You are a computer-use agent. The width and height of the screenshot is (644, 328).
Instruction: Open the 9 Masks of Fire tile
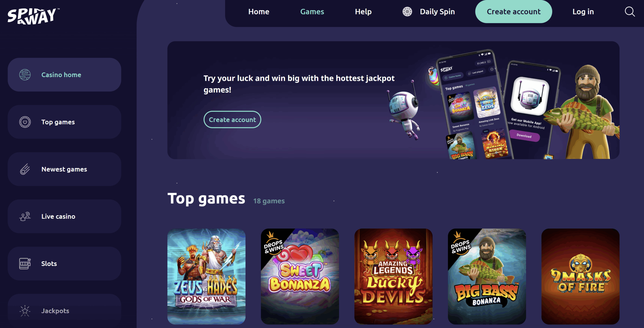point(580,276)
